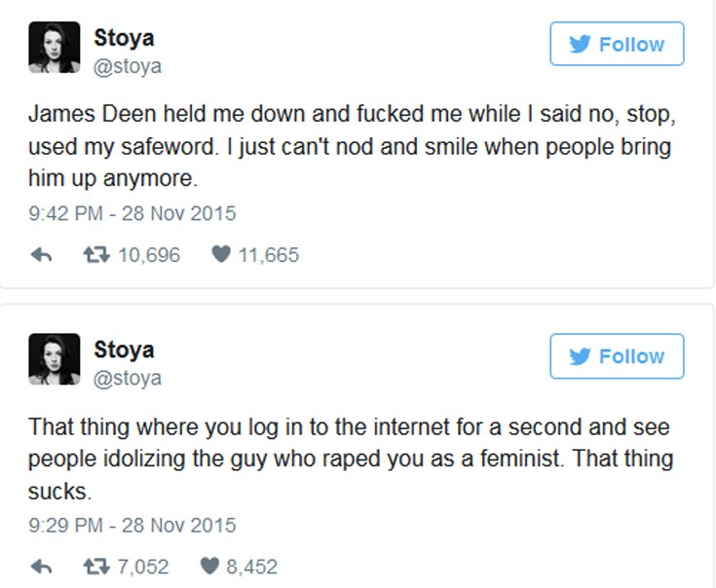Click the Stoya display name above the safeword tweet
Image resolution: width=716 pixels, height=588 pixels.
[124, 38]
